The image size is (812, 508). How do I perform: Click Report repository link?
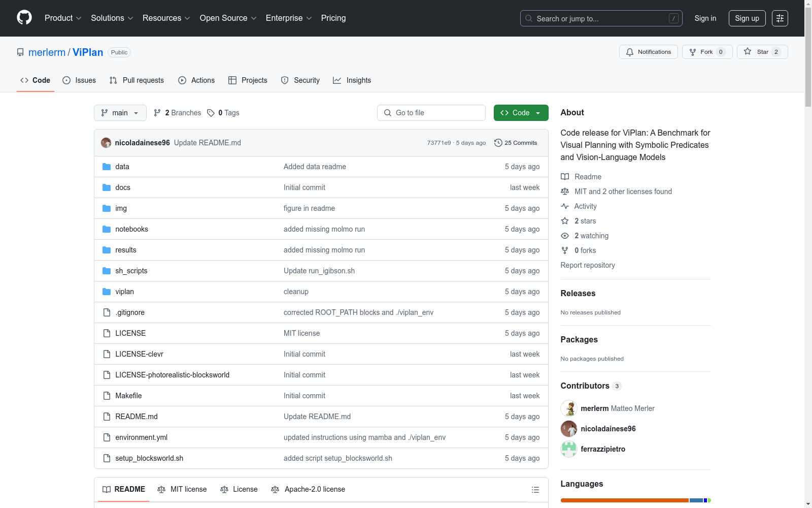[588, 265]
